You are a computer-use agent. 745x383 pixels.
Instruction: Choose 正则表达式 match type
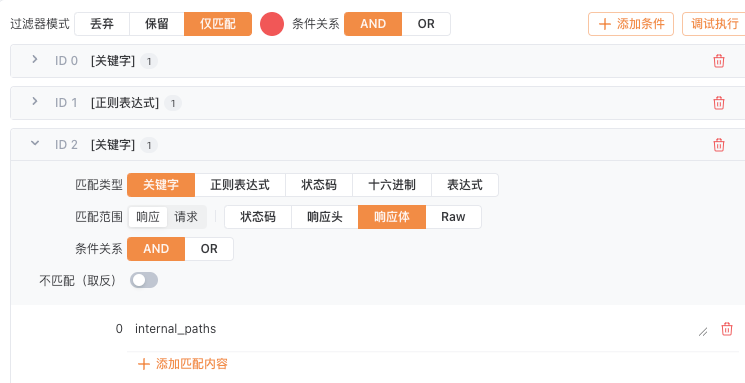240,185
